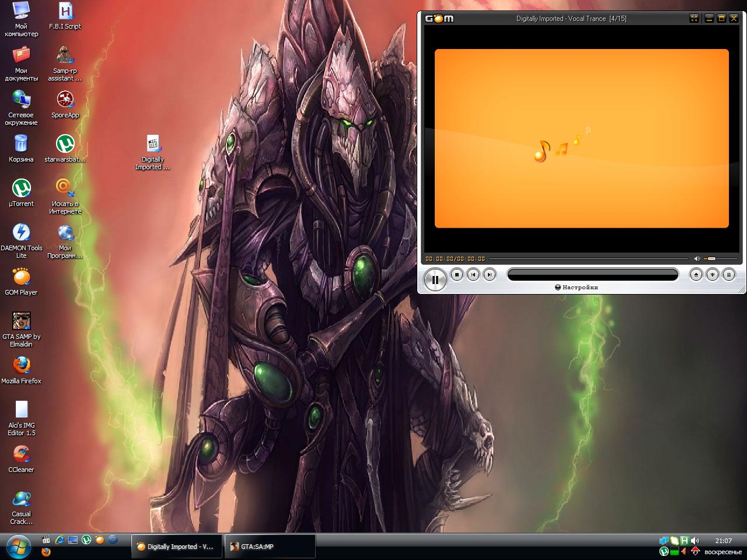Open the Windows Start orb
The width and height of the screenshot is (747, 560).
(19, 547)
